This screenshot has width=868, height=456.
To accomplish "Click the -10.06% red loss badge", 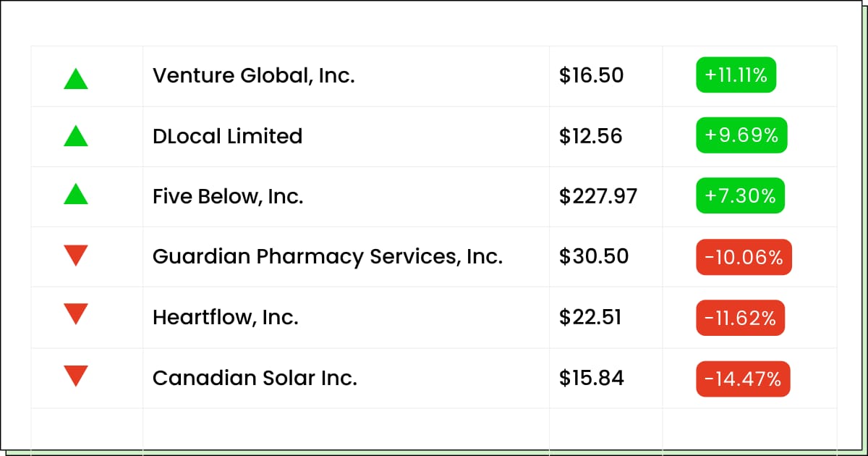I will coord(744,257).
